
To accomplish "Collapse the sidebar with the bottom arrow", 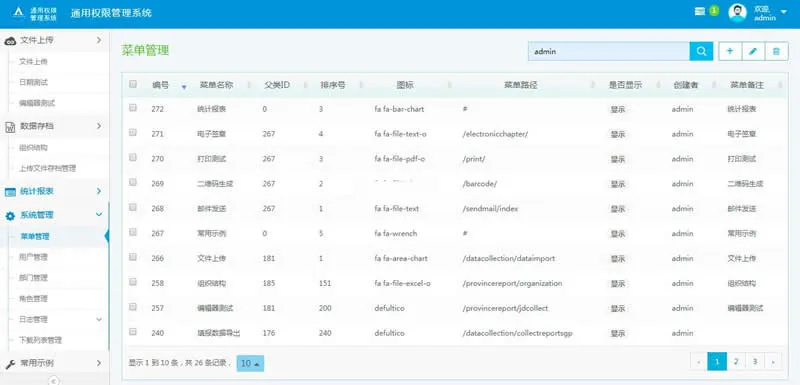I will (x=54, y=380).
